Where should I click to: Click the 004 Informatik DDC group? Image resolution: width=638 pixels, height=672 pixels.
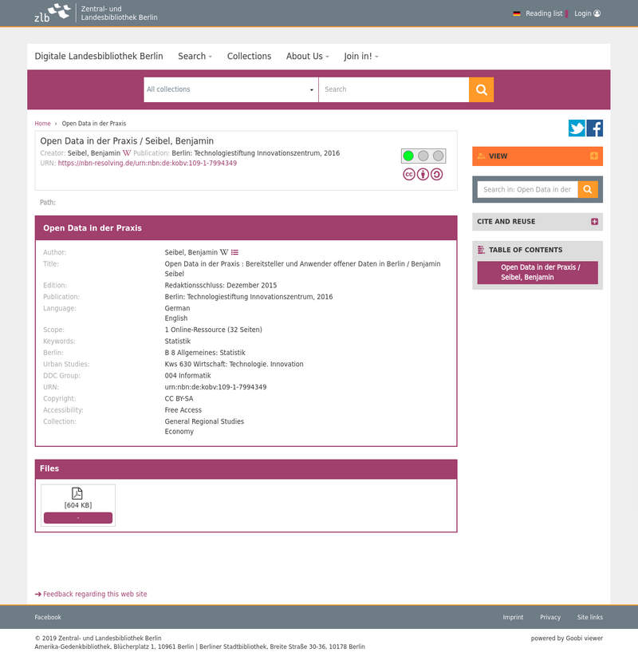tap(188, 375)
